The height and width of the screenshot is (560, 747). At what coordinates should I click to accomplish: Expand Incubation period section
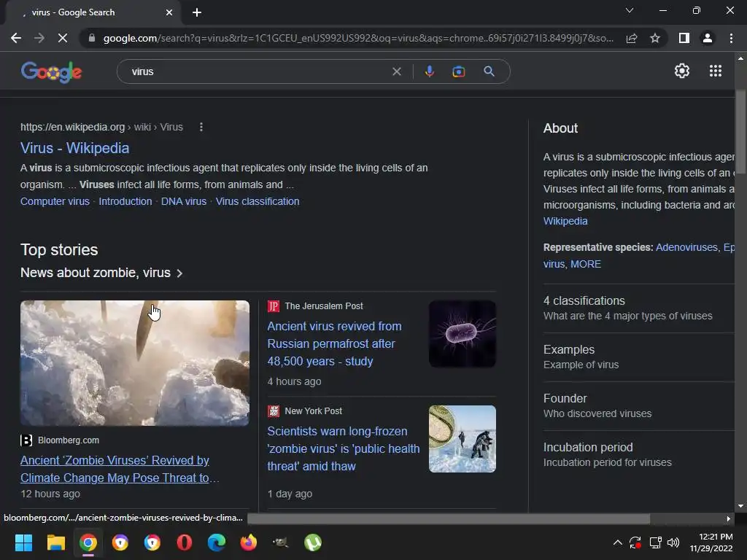[638, 455]
